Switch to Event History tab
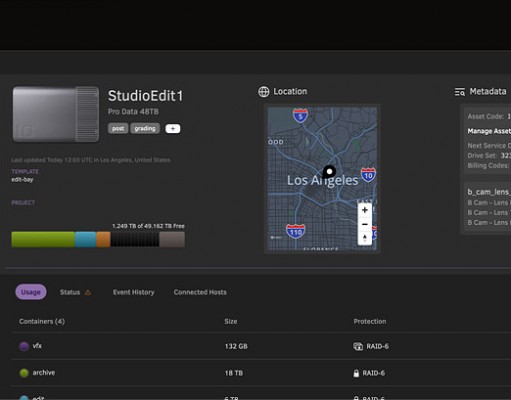Screen dimensions: 511x400 click(x=133, y=292)
